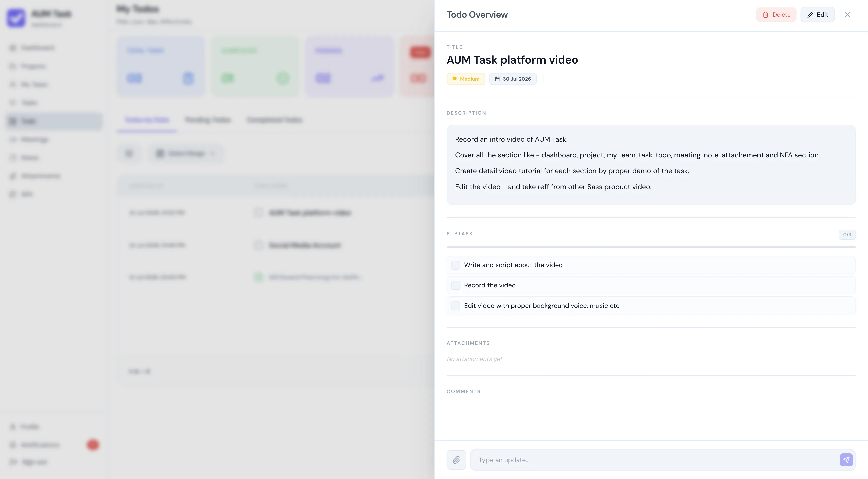
Task: Send the comment with the paper plane icon
Action: (x=846, y=460)
